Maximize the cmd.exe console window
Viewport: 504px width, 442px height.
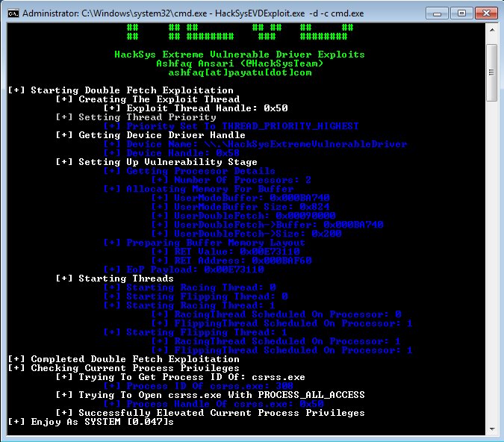(x=461, y=13)
